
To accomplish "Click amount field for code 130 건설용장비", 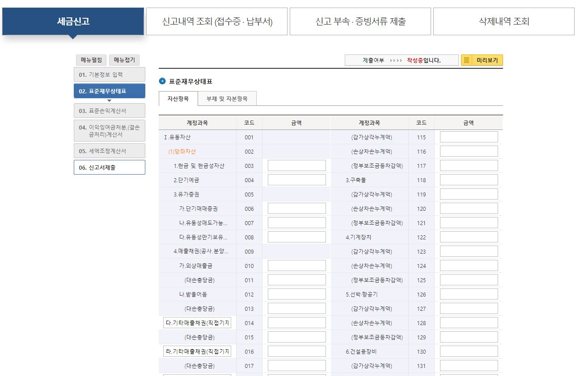I will (469, 351).
